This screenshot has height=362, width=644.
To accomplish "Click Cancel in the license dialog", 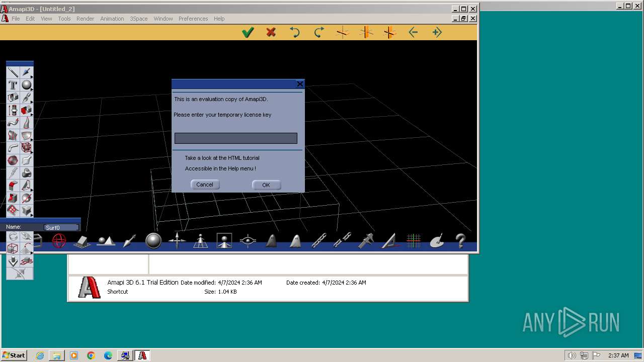I will pyautogui.click(x=205, y=185).
